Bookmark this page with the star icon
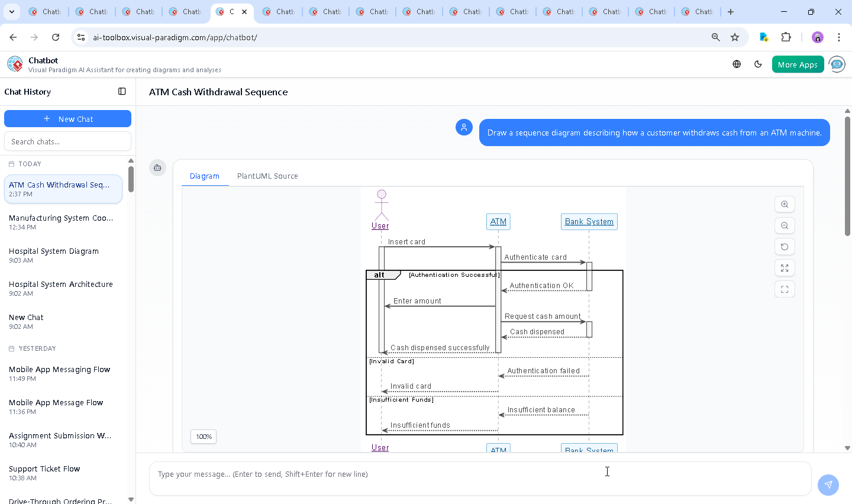The height and width of the screenshot is (504, 852). tap(735, 37)
